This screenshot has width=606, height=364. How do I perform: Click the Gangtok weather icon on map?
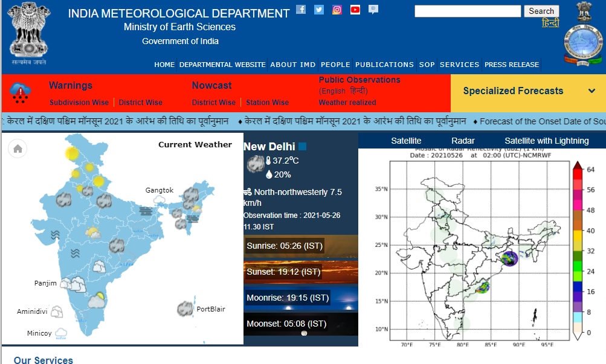pyautogui.click(x=160, y=200)
